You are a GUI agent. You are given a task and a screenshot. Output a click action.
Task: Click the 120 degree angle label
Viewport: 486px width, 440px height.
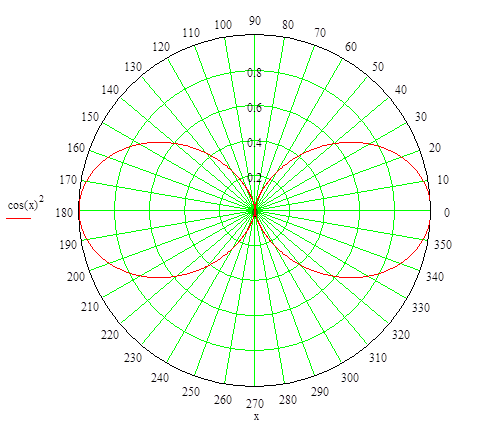click(x=161, y=47)
